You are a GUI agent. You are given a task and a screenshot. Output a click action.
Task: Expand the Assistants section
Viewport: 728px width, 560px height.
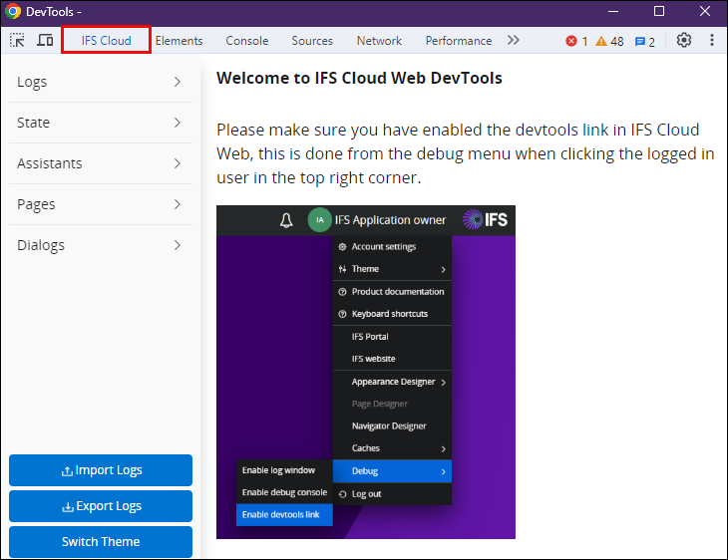click(x=101, y=163)
